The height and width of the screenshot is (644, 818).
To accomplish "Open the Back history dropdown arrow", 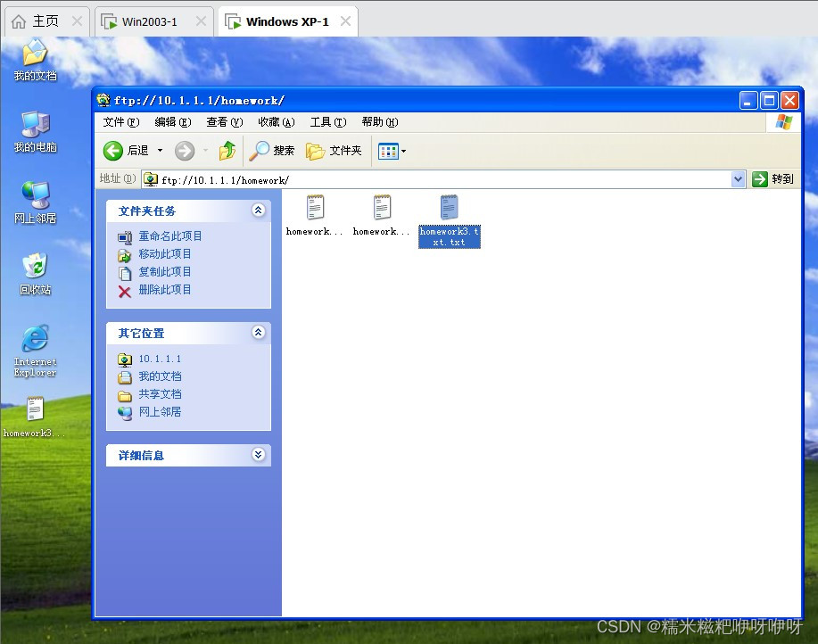I will pyautogui.click(x=161, y=151).
